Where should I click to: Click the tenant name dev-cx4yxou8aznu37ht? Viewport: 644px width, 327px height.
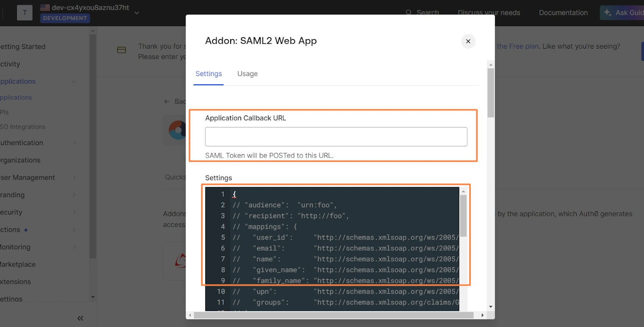pyautogui.click(x=90, y=8)
